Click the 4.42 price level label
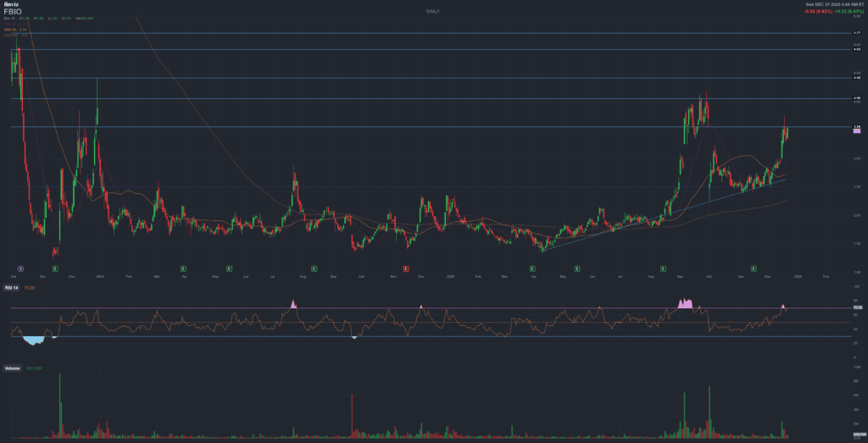 (x=856, y=78)
